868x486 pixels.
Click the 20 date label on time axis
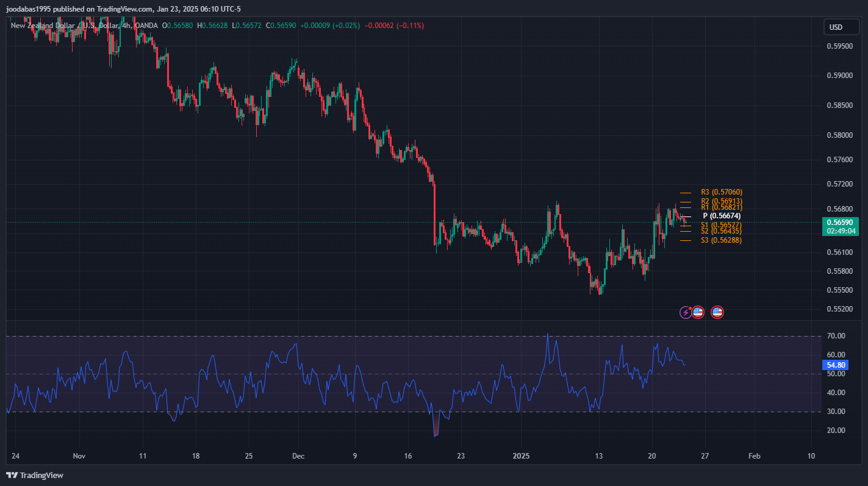652,456
